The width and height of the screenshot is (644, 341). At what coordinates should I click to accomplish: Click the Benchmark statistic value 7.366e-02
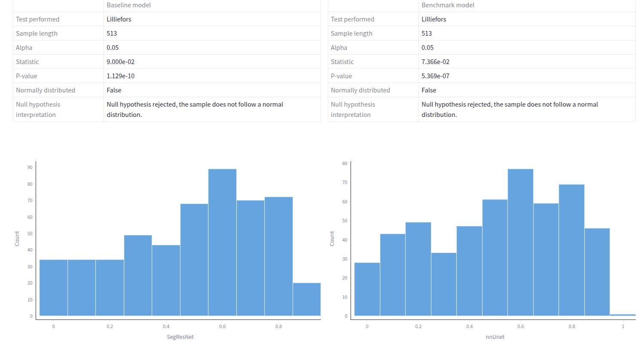click(436, 62)
